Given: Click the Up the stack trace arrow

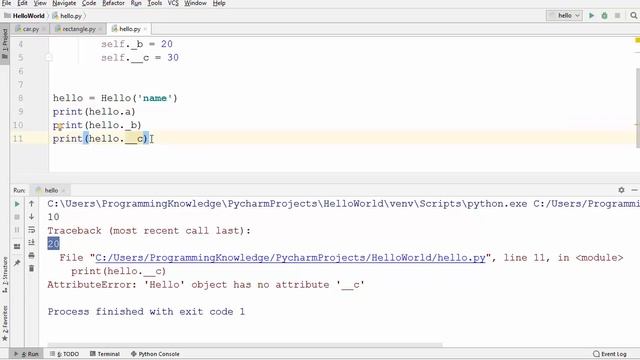Looking at the screenshot, I should [x=31, y=203].
